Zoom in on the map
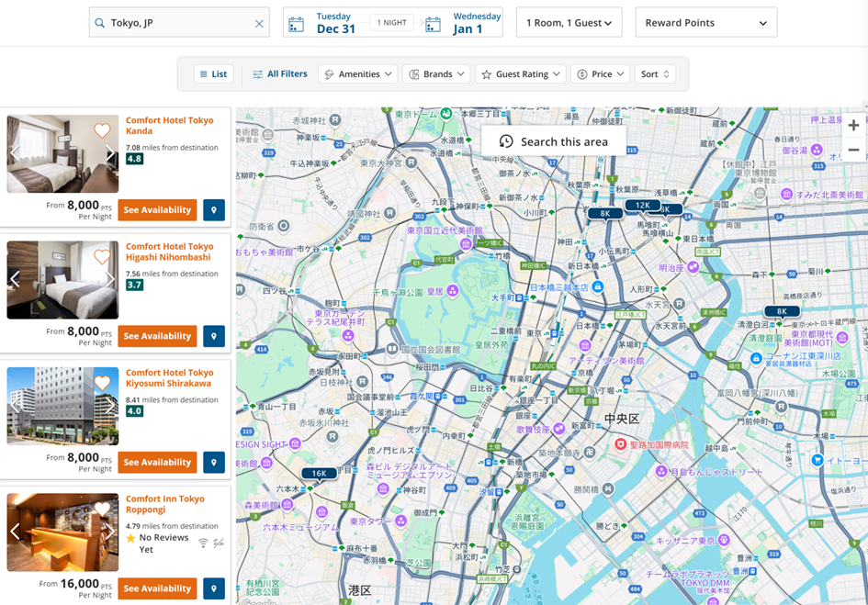Viewport: 868px width, 605px height. click(853, 126)
